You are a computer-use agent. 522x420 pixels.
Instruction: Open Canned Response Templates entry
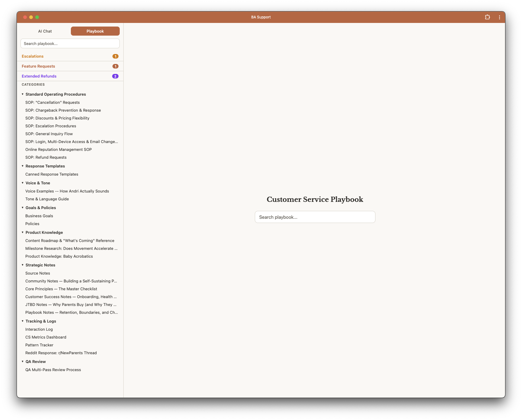[52, 174]
